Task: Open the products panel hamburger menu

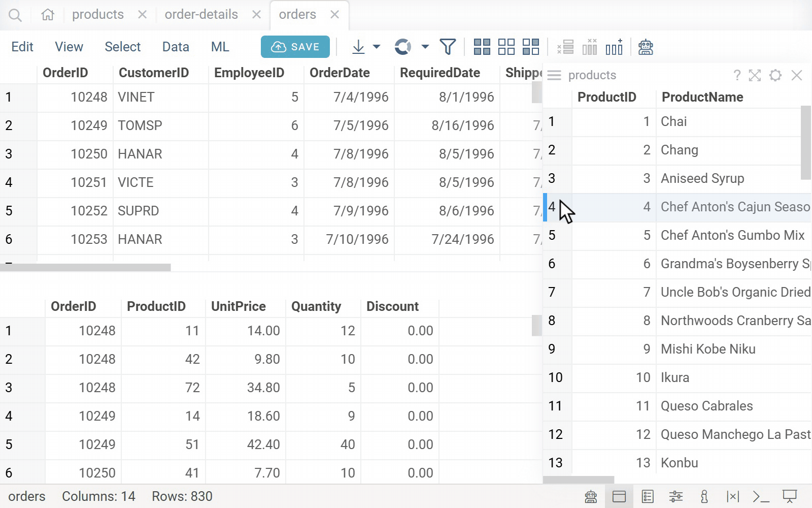Action: 554,75
